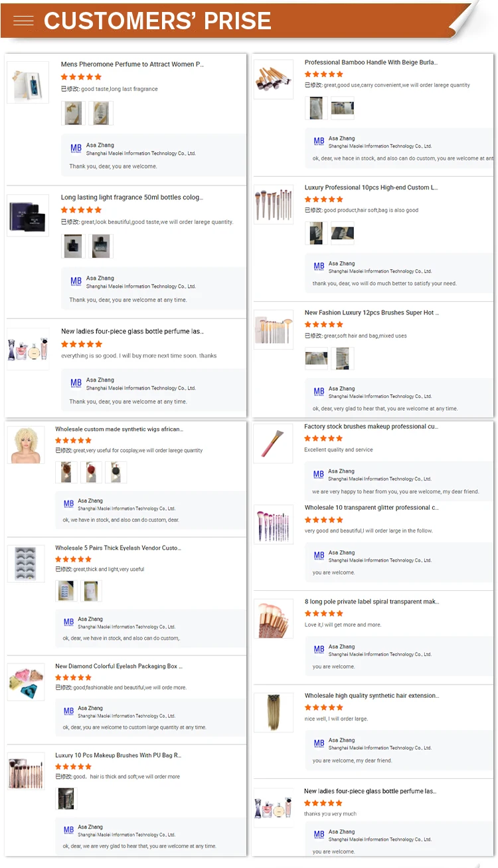Open the Luxury 10 Pcs Makeup Brushes title
Screen dimensions: 498x868
118,755
